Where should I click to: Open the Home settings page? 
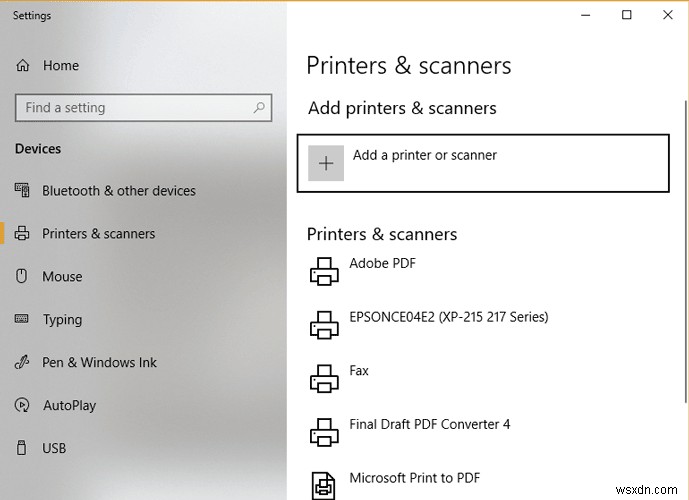click(61, 65)
